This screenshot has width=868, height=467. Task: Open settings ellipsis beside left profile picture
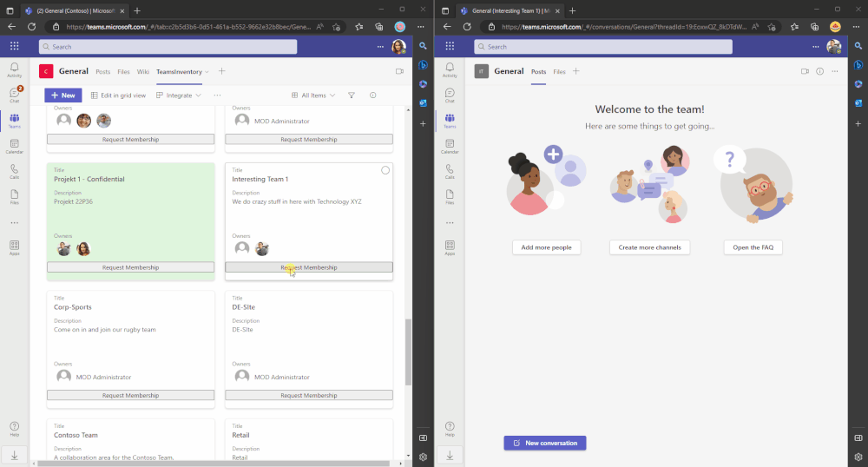(380, 47)
